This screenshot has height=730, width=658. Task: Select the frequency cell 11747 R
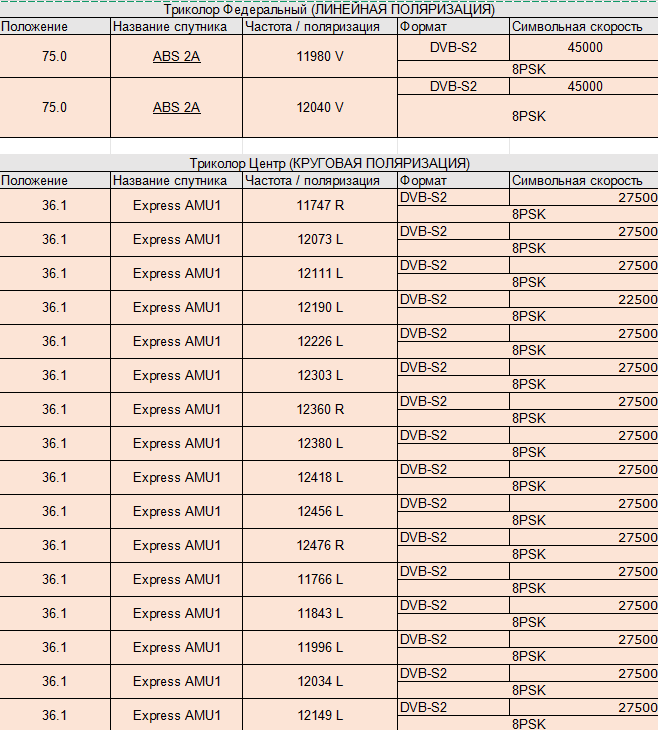(x=320, y=205)
